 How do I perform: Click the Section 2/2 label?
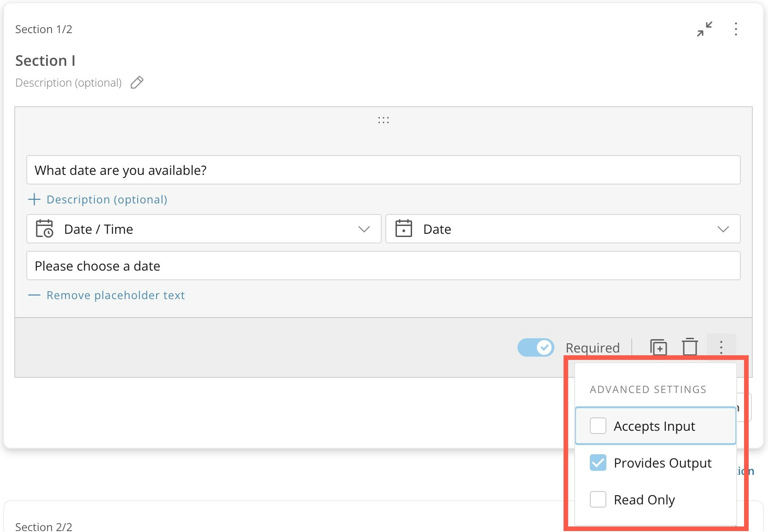[44, 526]
